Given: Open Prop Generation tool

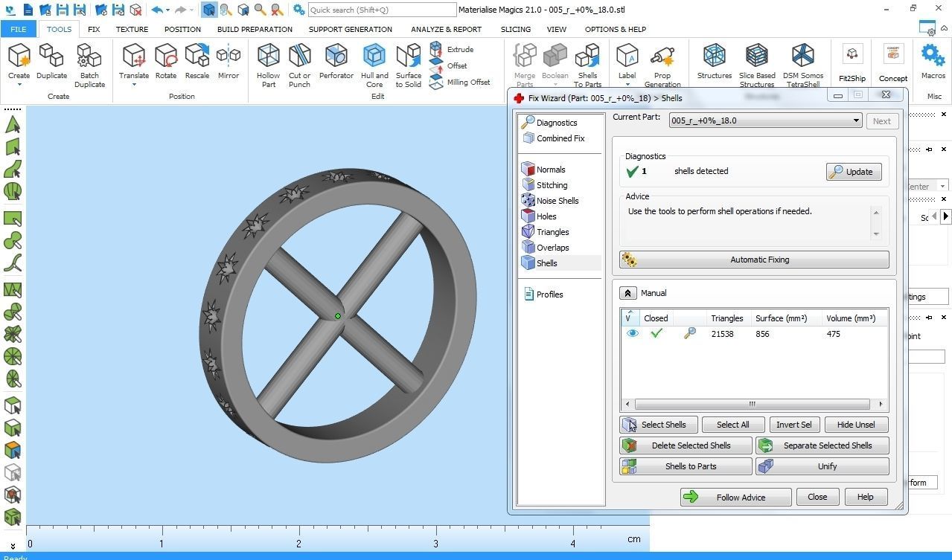Looking at the screenshot, I should (662, 65).
